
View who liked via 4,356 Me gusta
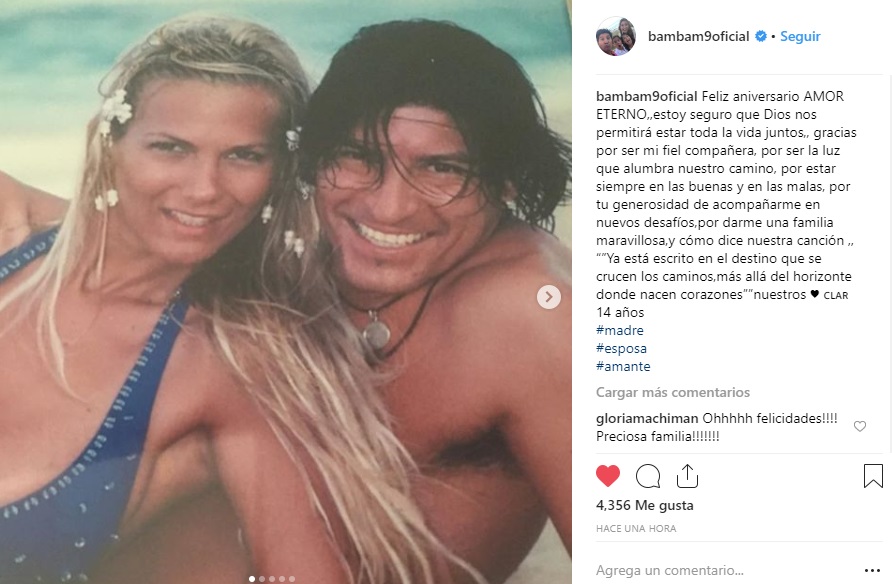click(645, 505)
